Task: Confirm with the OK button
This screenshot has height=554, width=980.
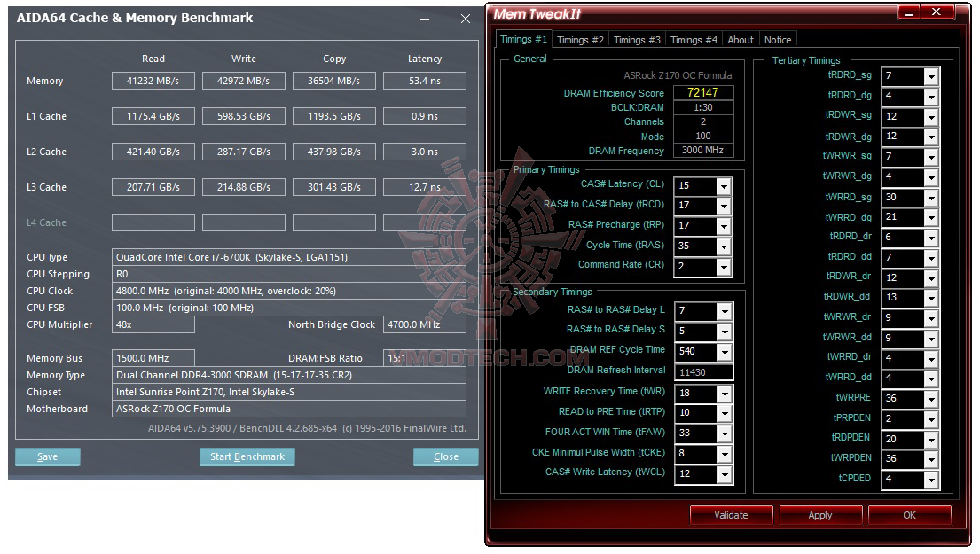Action: (909, 515)
